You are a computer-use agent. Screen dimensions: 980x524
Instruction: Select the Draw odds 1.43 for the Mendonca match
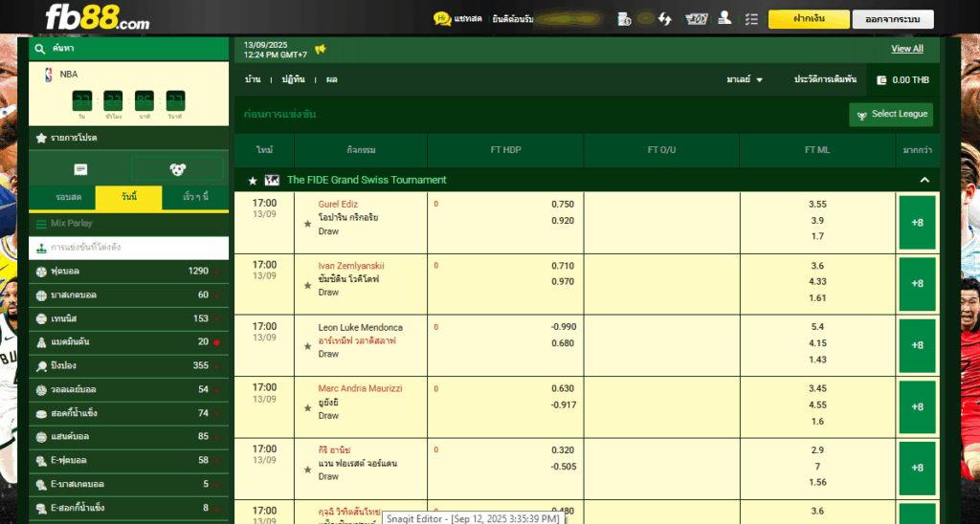click(x=817, y=360)
